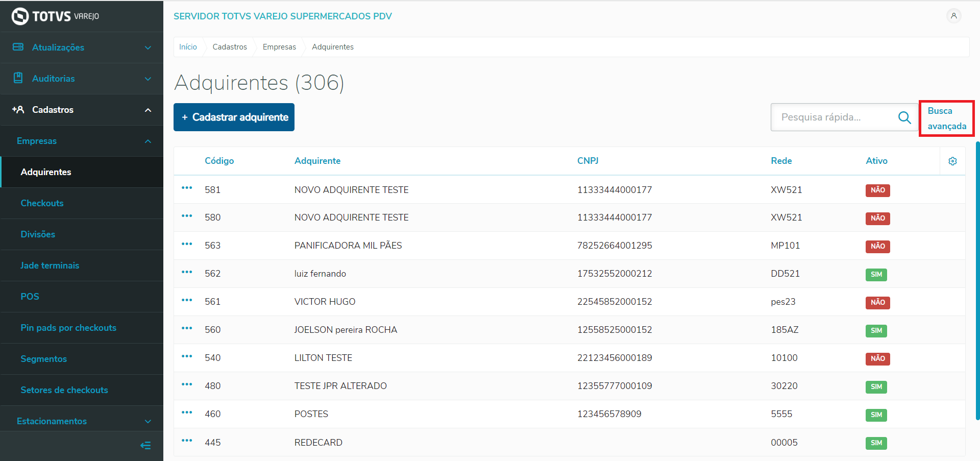Go to Empresas in the breadcrumb

point(279,47)
